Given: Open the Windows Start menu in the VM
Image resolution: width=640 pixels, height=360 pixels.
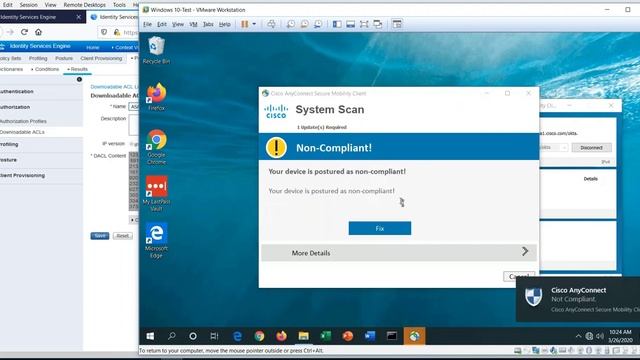Looking at the screenshot, I should point(150,336).
